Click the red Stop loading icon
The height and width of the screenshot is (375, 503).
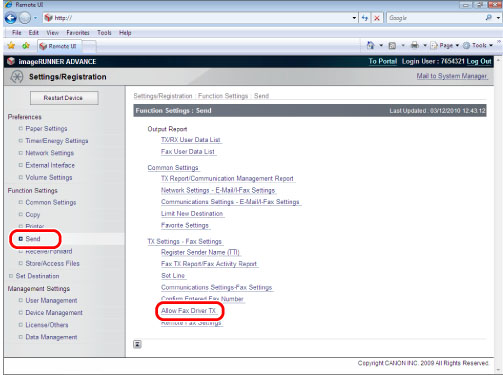click(377, 18)
